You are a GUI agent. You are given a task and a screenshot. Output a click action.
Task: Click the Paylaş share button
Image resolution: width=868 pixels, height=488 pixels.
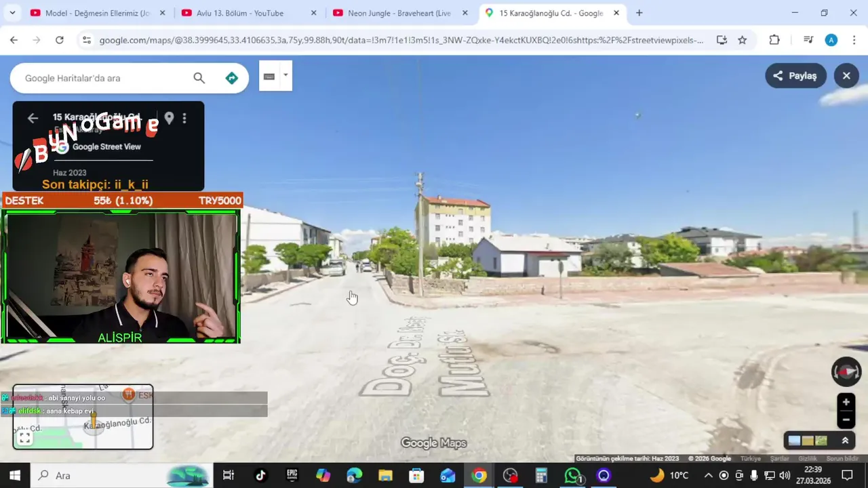click(795, 76)
